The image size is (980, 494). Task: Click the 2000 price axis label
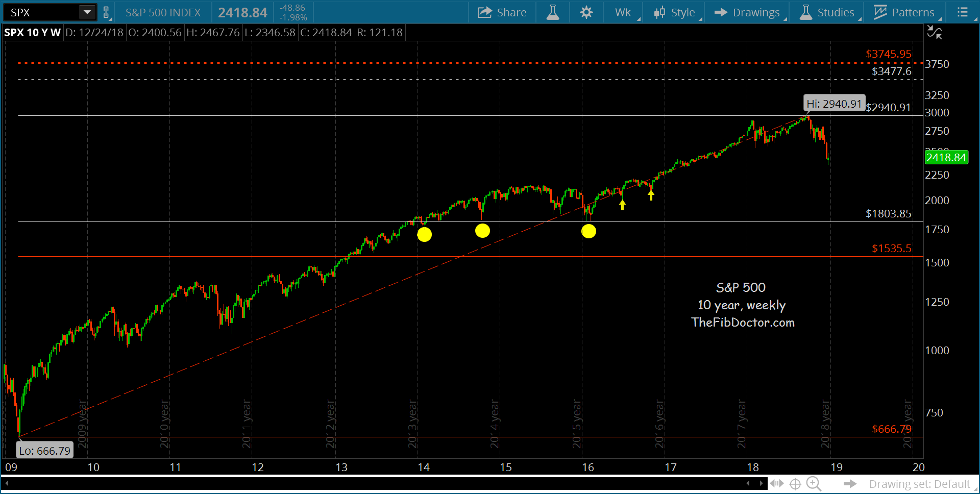[937, 200]
